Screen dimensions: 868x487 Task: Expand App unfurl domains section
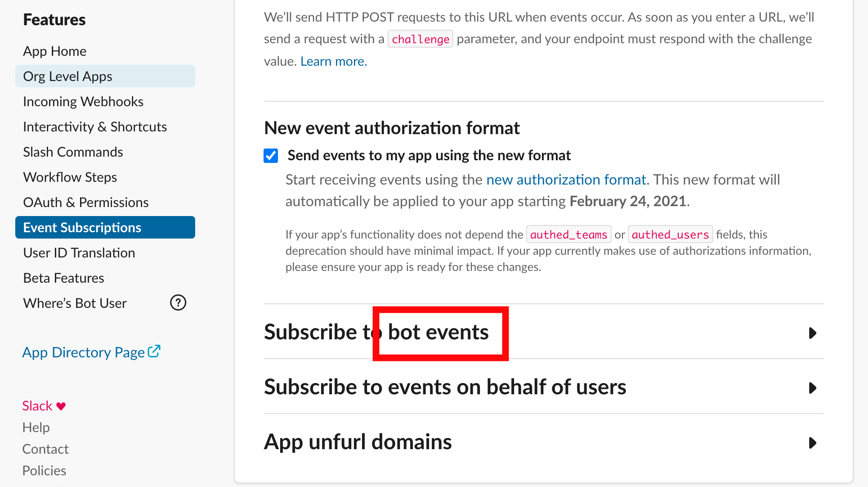(x=812, y=443)
